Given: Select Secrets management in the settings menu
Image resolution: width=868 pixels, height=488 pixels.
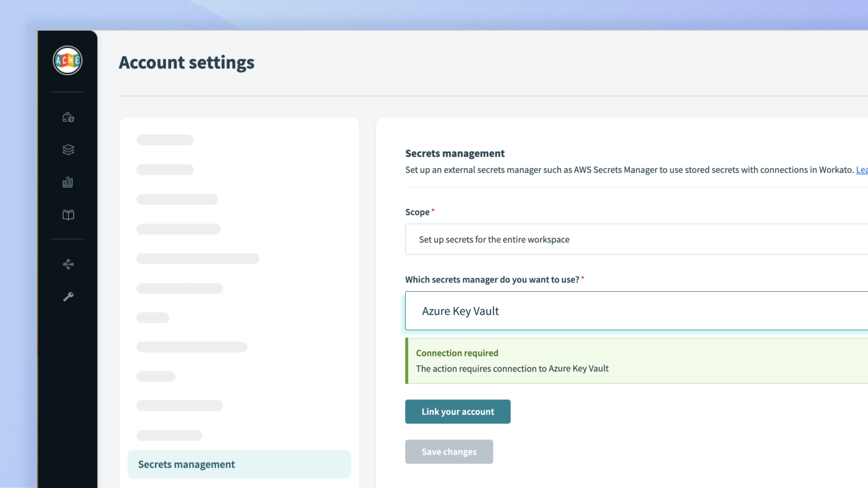Looking at the screenshot, I should pyautogui.click(x=186, y=464).
